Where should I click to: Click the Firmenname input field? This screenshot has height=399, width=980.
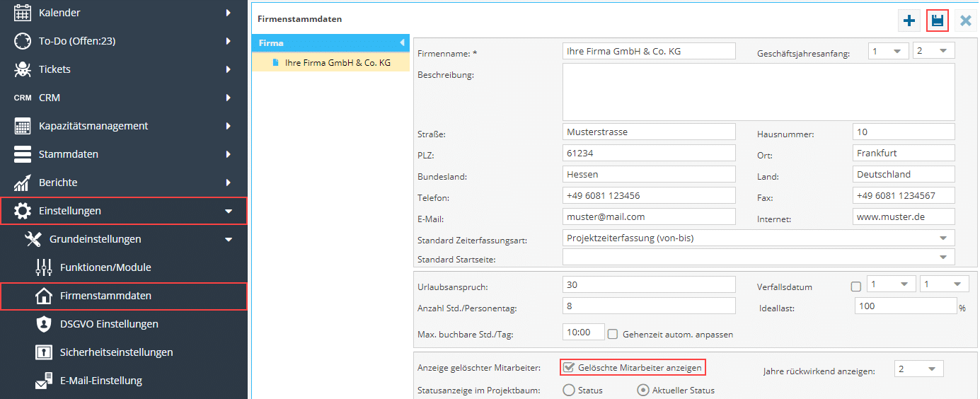pyautogui.click(x=649, y=52)
